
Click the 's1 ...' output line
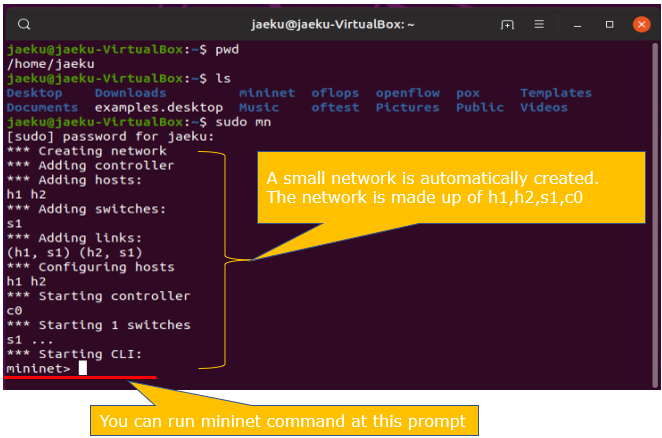(30, 340)
